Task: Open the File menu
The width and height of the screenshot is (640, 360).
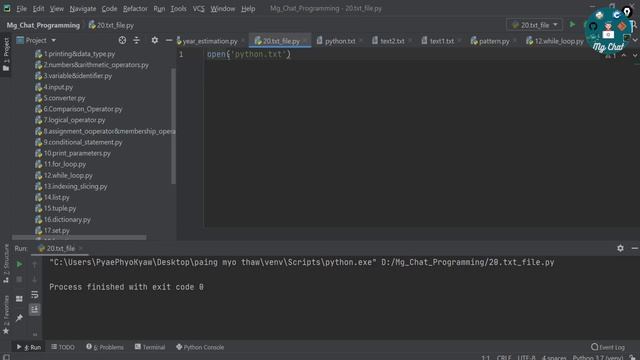Action: pos(21,9)
